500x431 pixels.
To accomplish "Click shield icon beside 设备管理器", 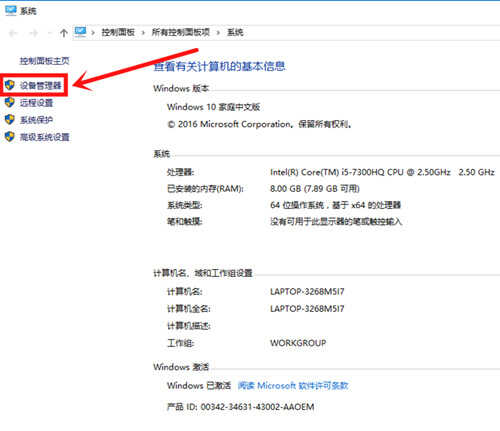I will (x=10, y=85).
